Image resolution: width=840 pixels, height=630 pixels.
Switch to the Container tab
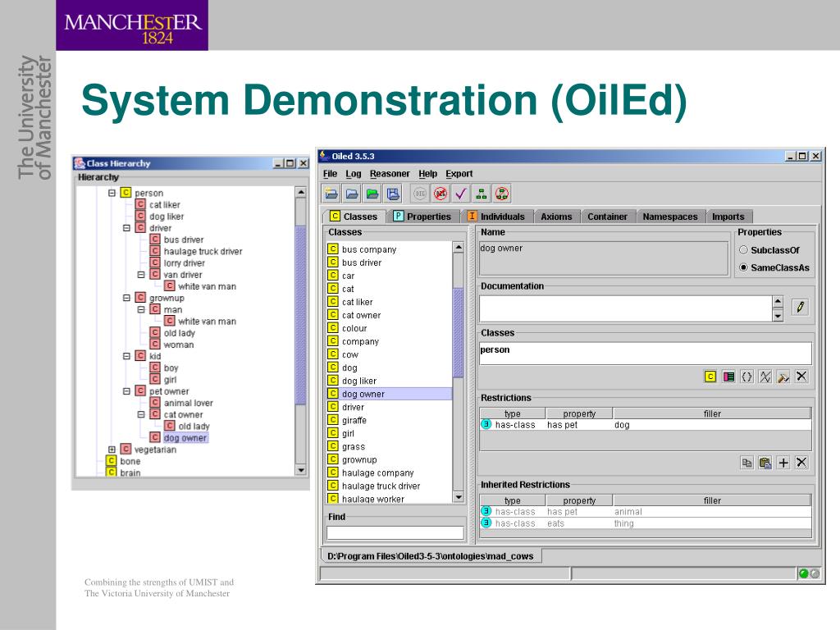607,217
